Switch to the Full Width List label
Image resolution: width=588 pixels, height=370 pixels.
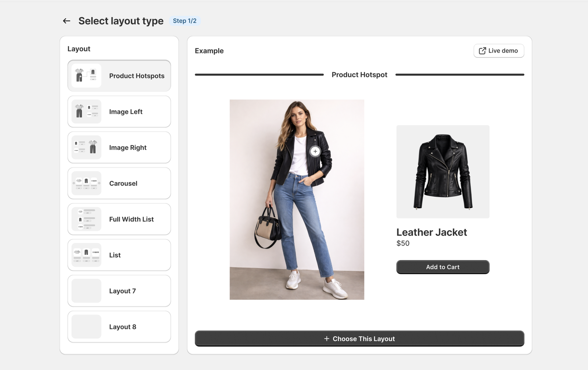(x=131, y=219)
